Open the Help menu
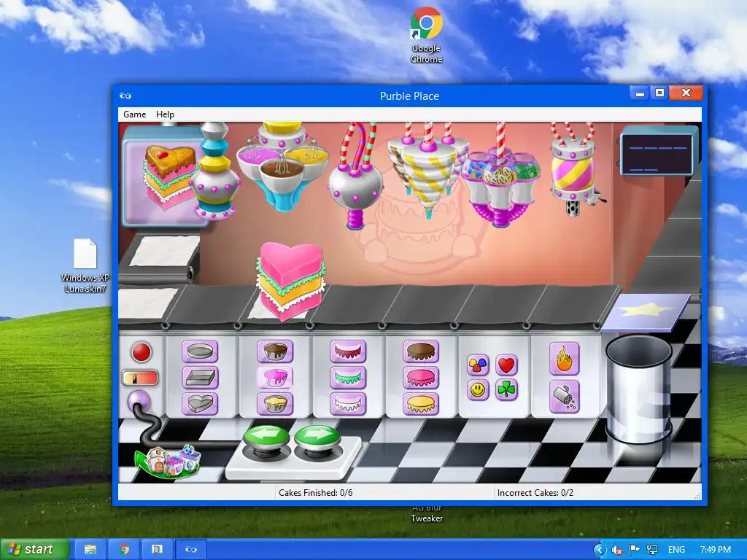747x560 pixels. point(165,114)
